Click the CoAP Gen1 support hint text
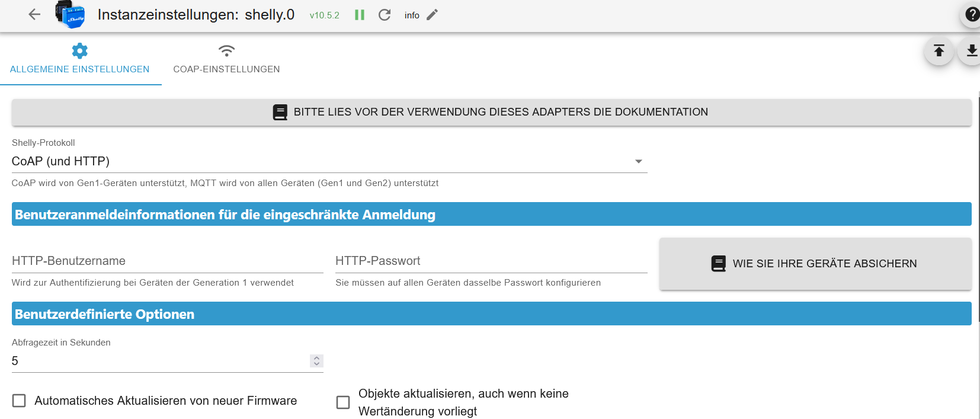 tap(225, 183)
